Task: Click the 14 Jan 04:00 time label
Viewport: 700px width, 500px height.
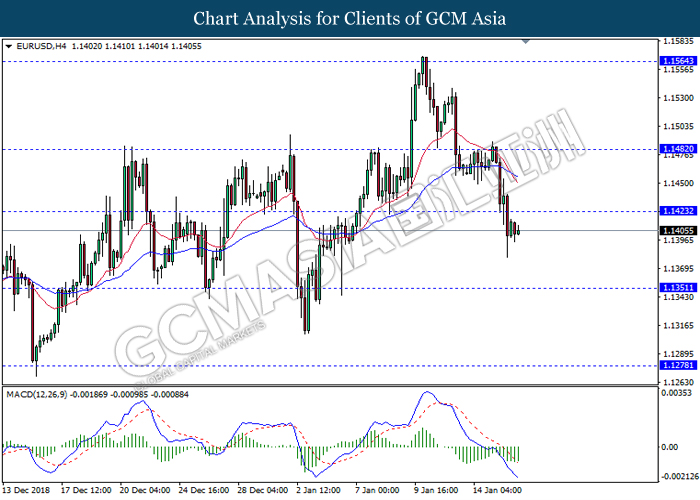Action: [x=497, y=490]
